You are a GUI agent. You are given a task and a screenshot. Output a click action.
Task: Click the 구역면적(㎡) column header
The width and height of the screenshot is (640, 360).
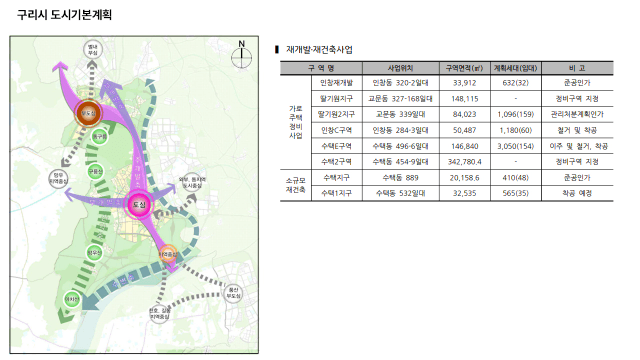tap(464, 68)
